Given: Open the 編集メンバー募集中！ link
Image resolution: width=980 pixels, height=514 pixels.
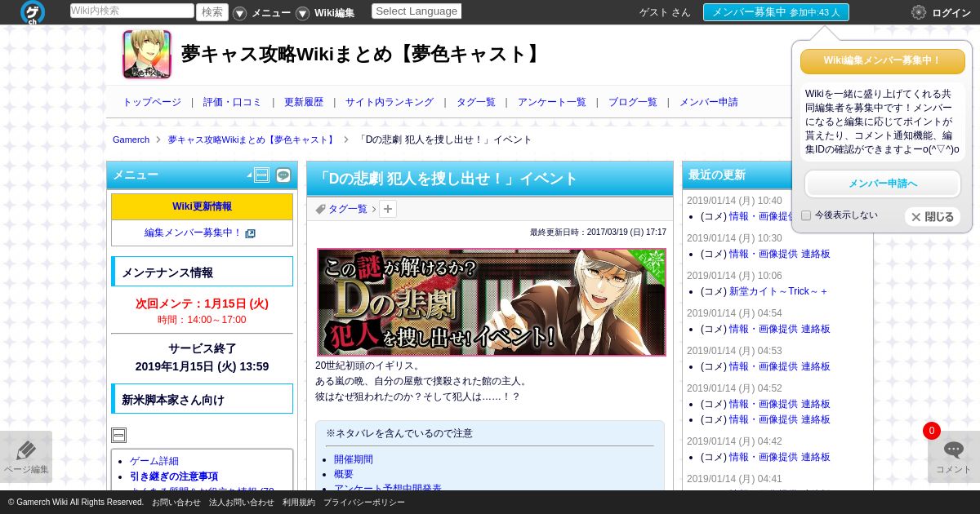Looking at the screenshot, I should pyautogui.click(x=194, y=233).
